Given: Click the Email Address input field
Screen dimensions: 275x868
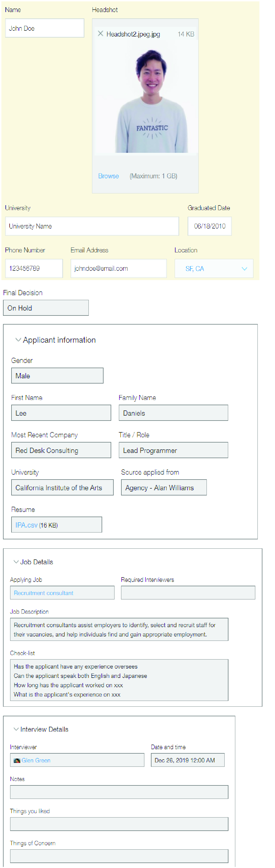Looking at the screenshot, I should (119, 269).
